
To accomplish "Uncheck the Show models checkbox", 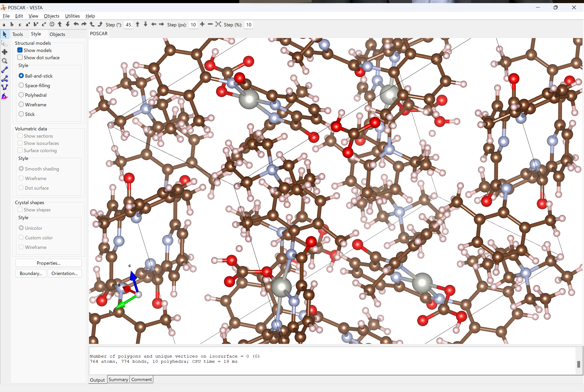I will tap(20, 50).
